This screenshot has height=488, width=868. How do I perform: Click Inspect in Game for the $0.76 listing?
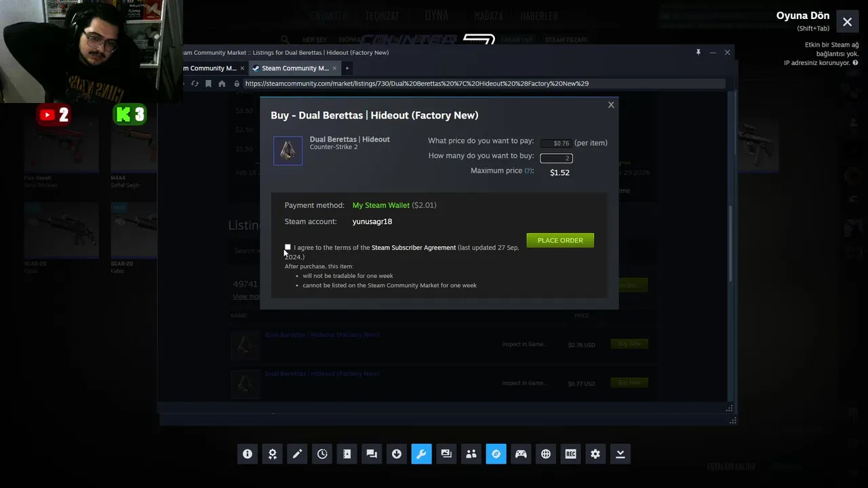coord(524,344)
